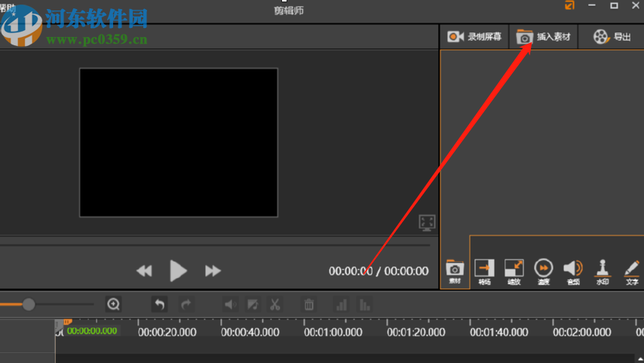Screen dimensions: 644x363
Task: Click the fast-forward button
Action: click(213, 271)
